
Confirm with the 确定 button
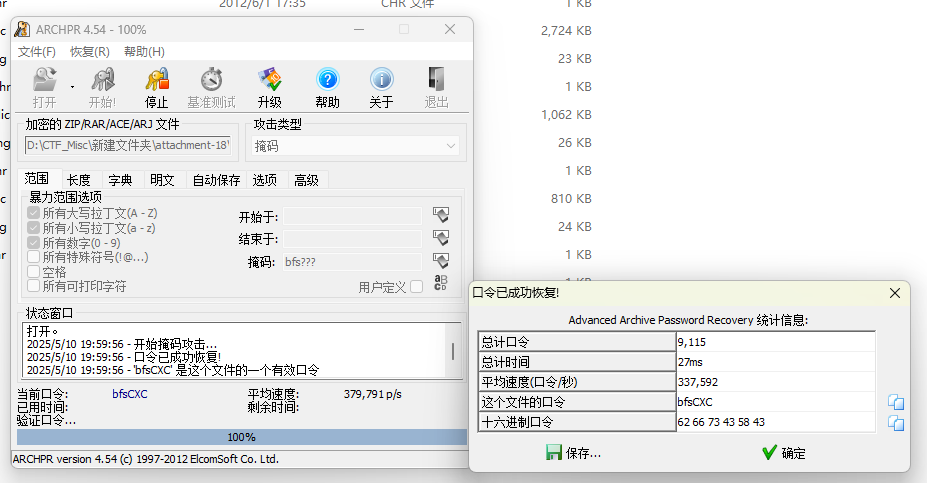tap(784, 453)
